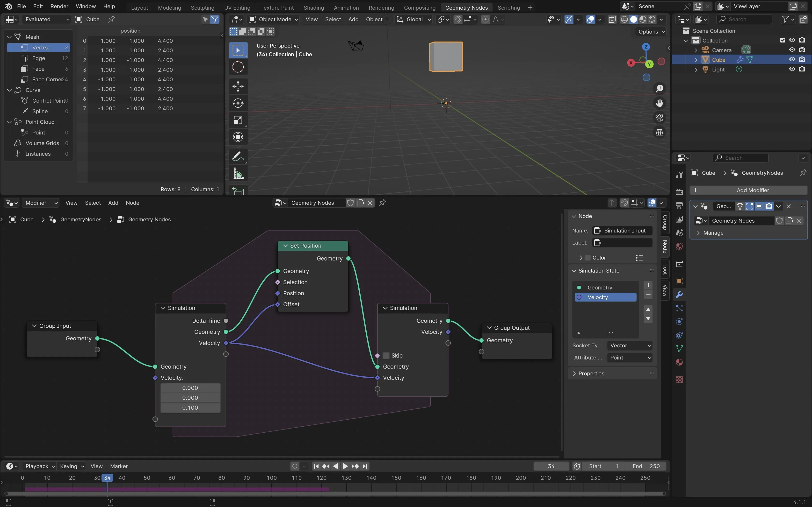
Task: Open Modifier properties wrench tab
Action: (679, 294)
